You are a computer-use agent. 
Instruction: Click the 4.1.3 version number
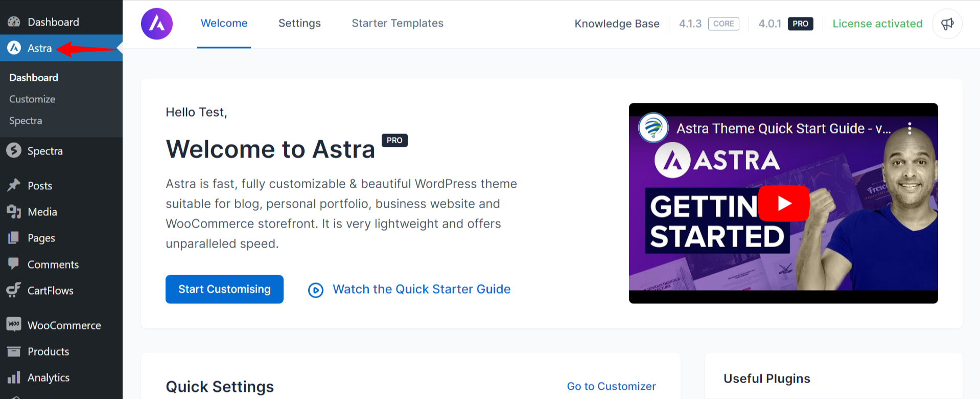pyautogui.click(x=690, y=24)
